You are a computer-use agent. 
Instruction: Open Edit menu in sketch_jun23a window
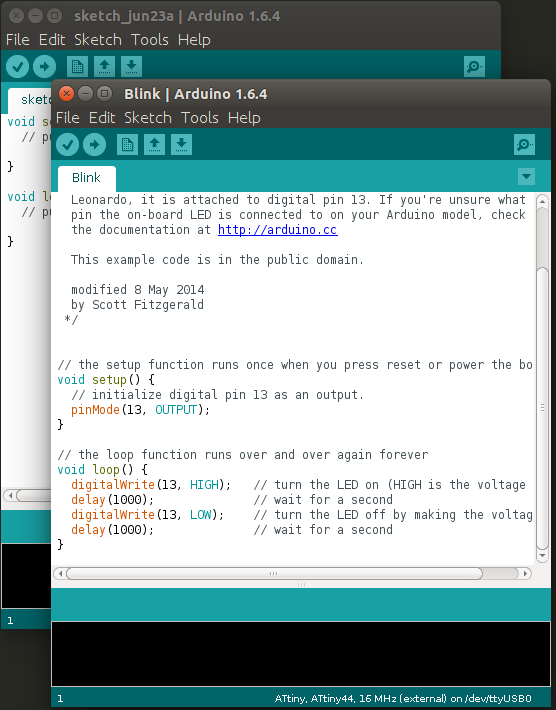tap(52, 40)
